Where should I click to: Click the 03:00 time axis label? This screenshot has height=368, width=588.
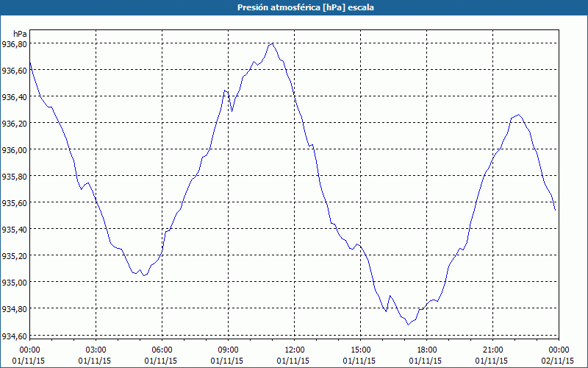(x=96, y=350)
